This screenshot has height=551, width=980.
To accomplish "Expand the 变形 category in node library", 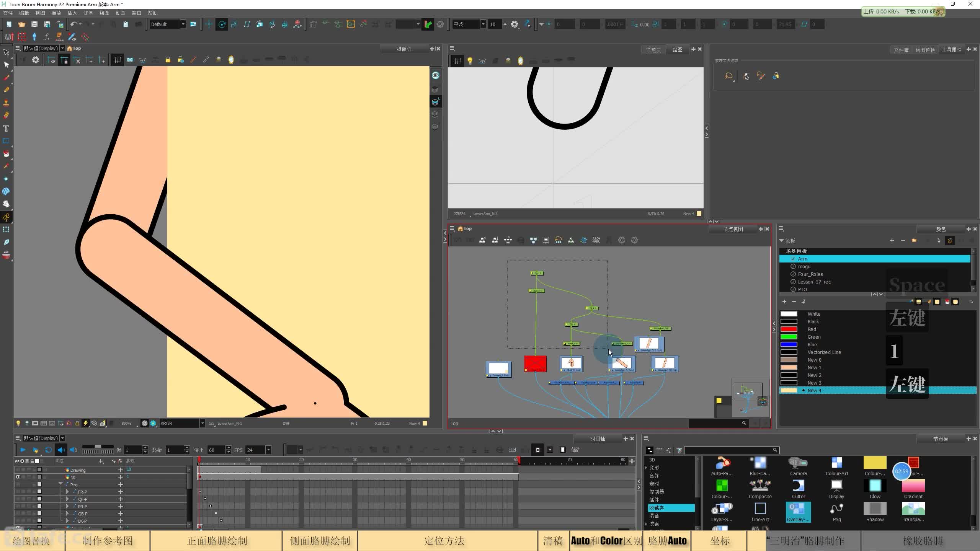I will point(646,468).
